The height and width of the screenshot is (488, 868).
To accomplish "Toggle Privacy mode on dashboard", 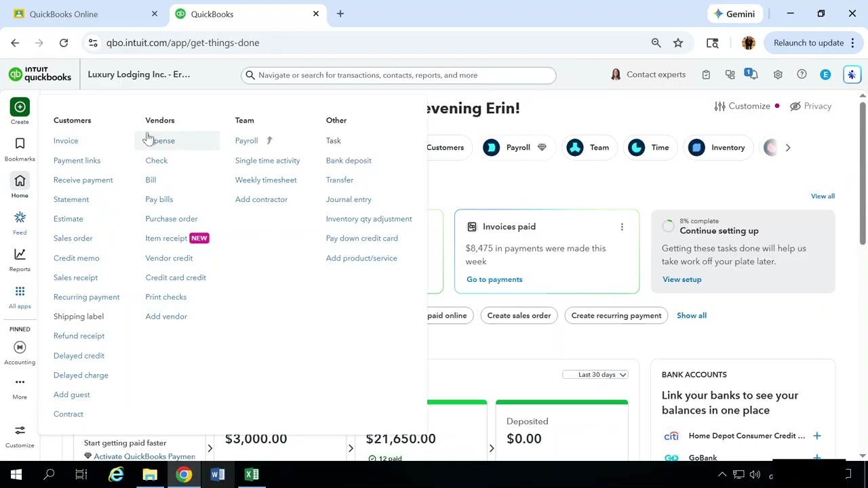I will [x=810, y=106].
